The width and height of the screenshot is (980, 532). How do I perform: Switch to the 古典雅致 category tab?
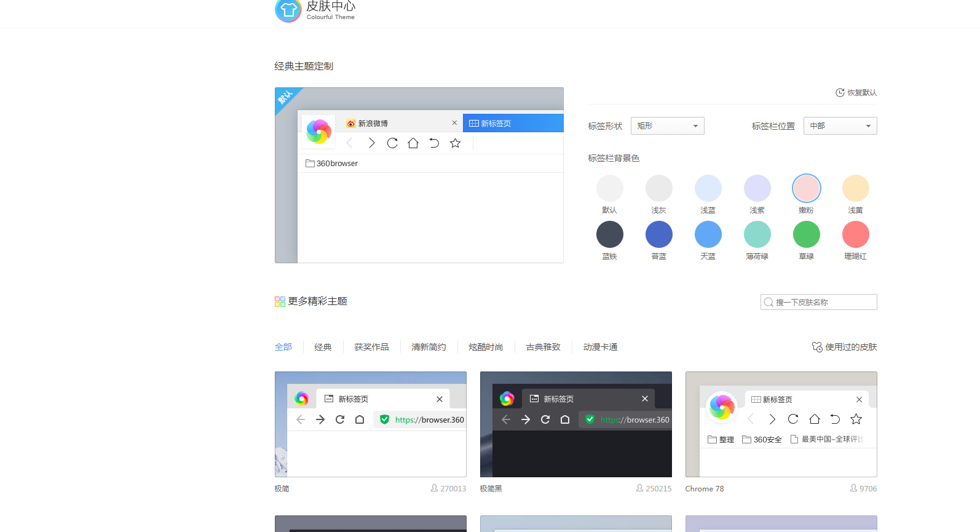(543, 347)
